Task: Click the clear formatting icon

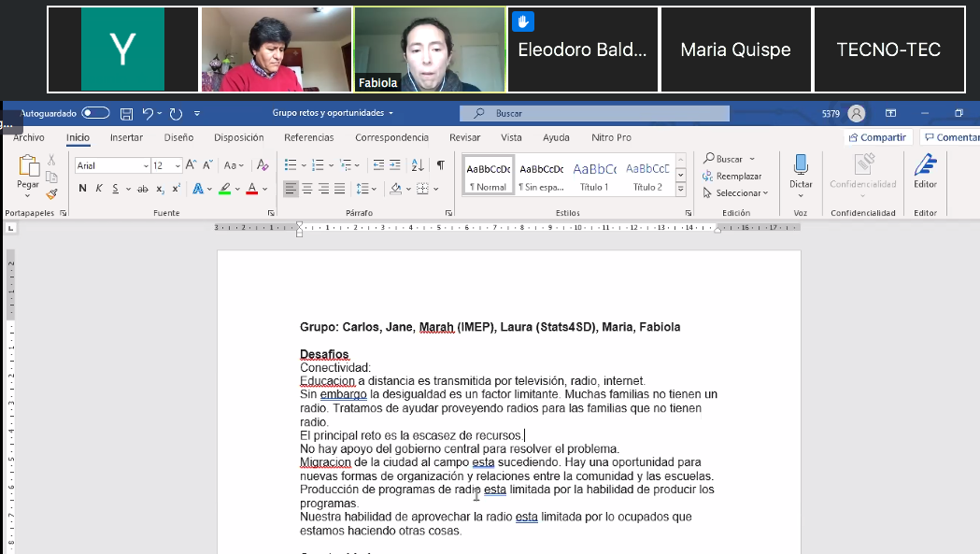Action: [263, 165]
